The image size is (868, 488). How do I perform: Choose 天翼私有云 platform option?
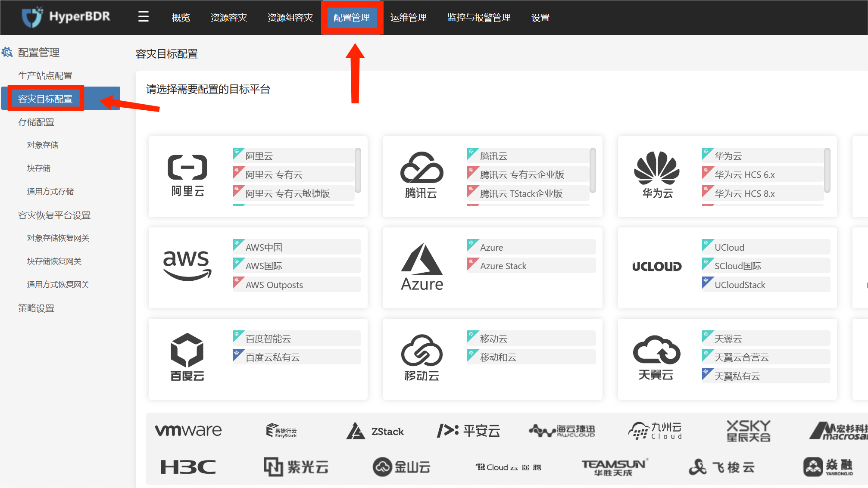(x=766, y=376)
